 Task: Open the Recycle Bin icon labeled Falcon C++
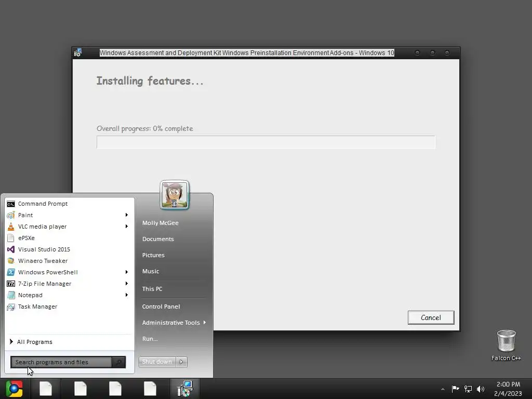click(x=506, y=341)
